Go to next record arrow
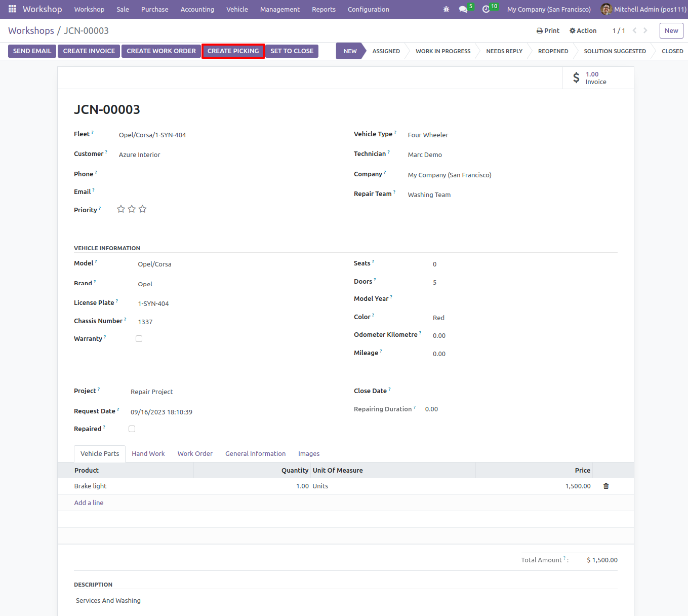 tap(645, 30)
